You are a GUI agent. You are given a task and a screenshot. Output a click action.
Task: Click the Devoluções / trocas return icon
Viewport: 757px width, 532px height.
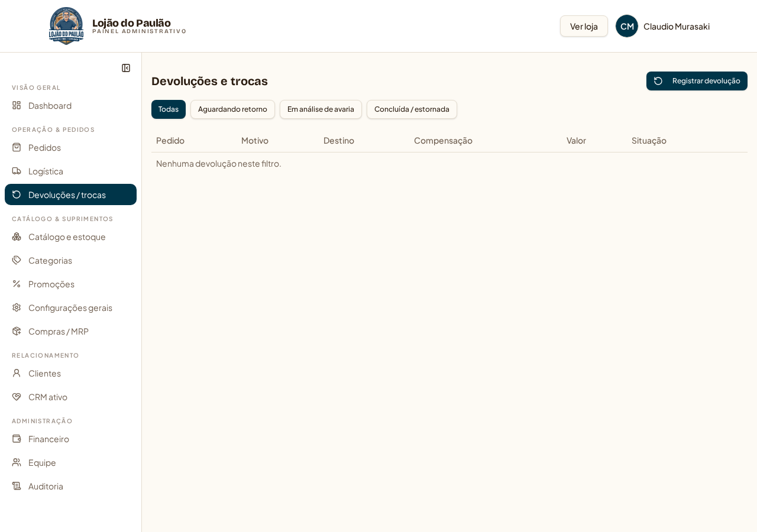[x=17, y=194]
